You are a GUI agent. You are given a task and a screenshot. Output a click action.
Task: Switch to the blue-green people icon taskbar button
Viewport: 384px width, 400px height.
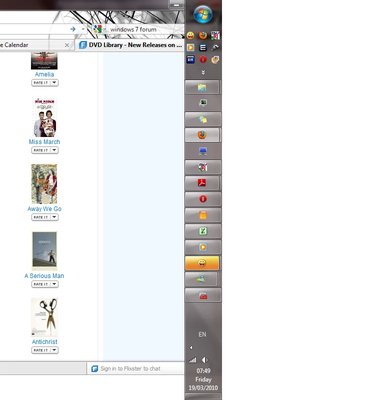coord(201,279)
